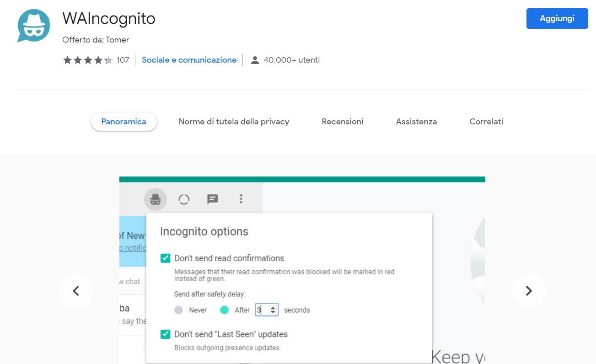The height and width of the screenshot is (364, 596).
Task: Toggle Don't send "Last Seen" updates checkbox
Action: pyautogui.click(x=165, y=334)
